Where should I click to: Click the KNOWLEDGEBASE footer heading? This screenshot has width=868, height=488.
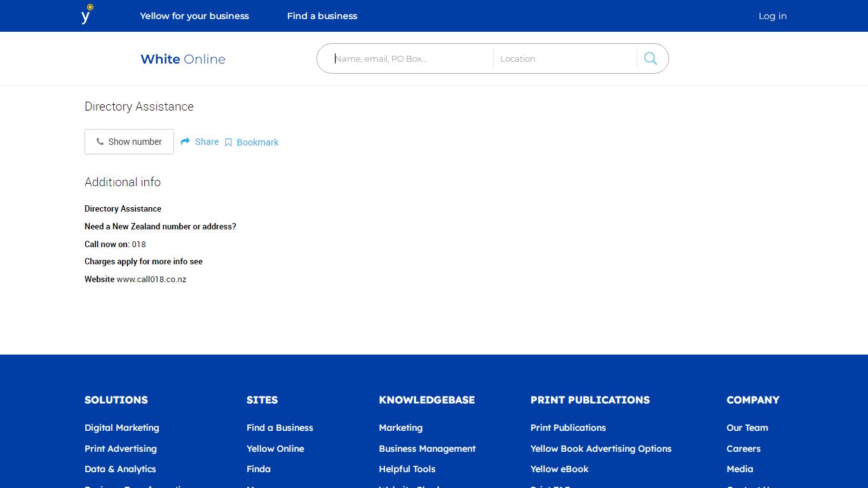[427, 400]
